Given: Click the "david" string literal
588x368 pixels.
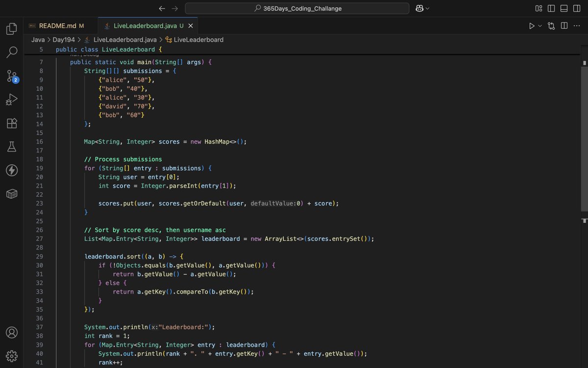Looking at the screenshot, I should click(x=114, y=106).
